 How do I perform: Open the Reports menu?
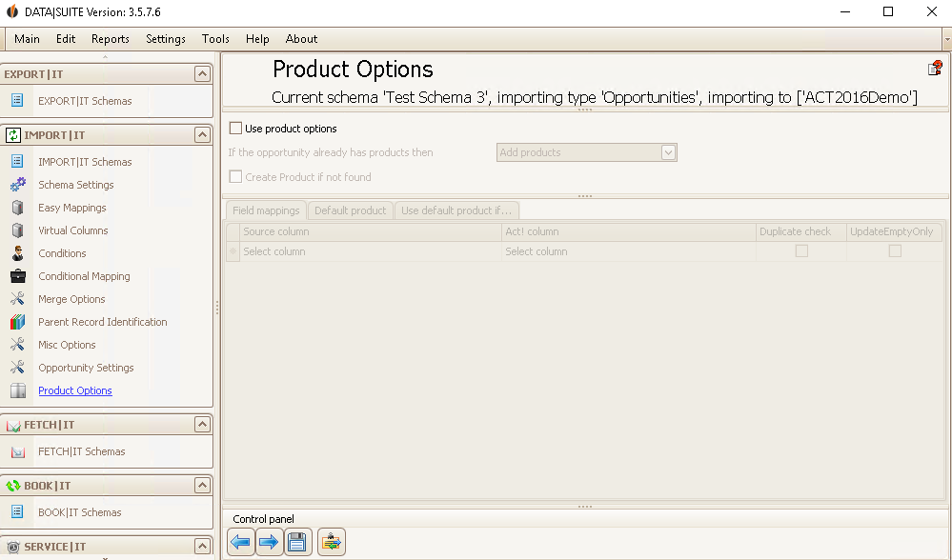pos(110,39)
